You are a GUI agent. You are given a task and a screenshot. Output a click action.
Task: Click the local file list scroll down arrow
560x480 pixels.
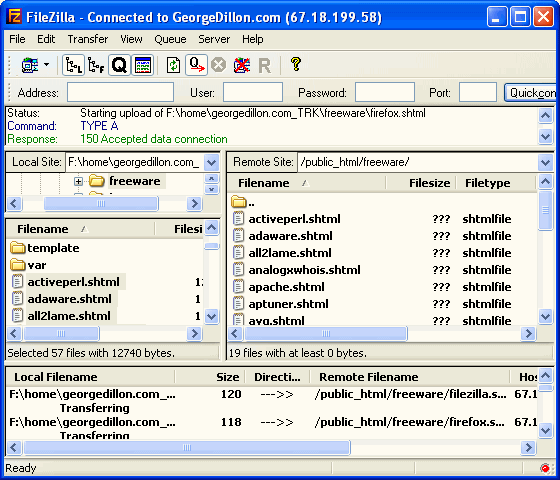click(x=212, y=316)
